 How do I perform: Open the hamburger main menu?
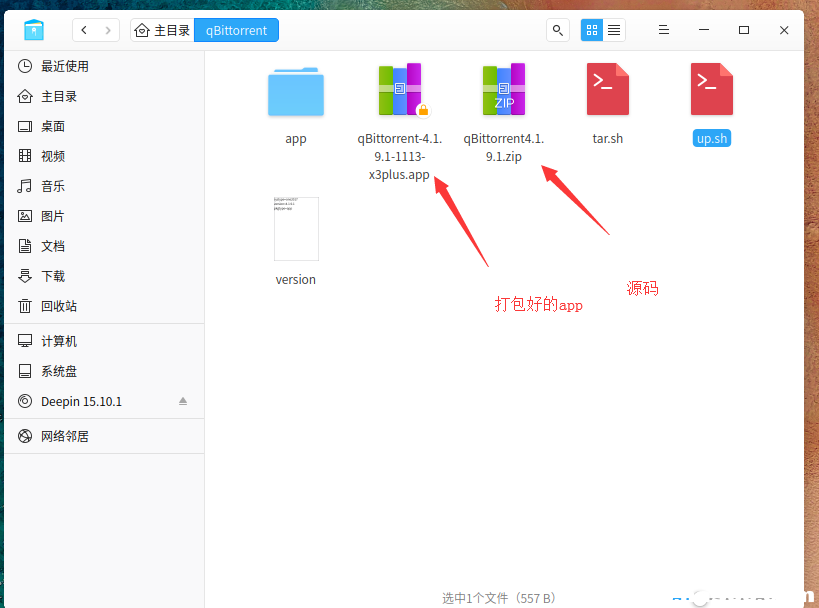[x=664, y=30]
